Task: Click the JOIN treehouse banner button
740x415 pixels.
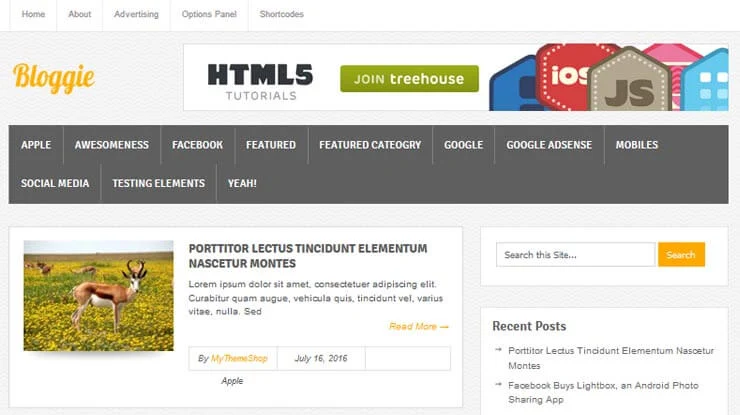Action: point(409,78)
